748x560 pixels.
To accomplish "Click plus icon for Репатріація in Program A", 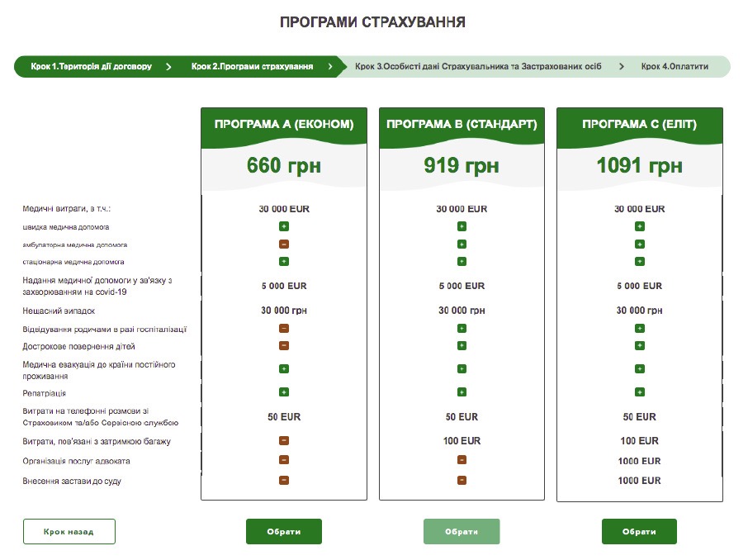I will 284,392.
